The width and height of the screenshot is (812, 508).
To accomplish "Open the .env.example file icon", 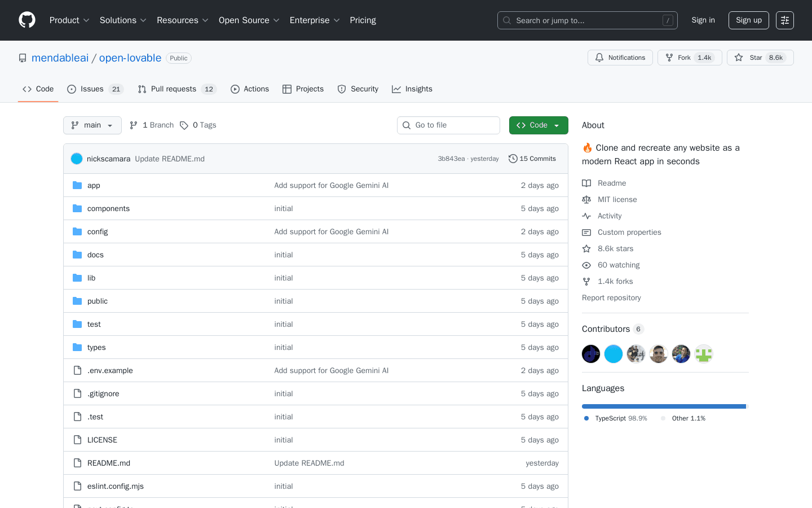I will coord(77,370).
